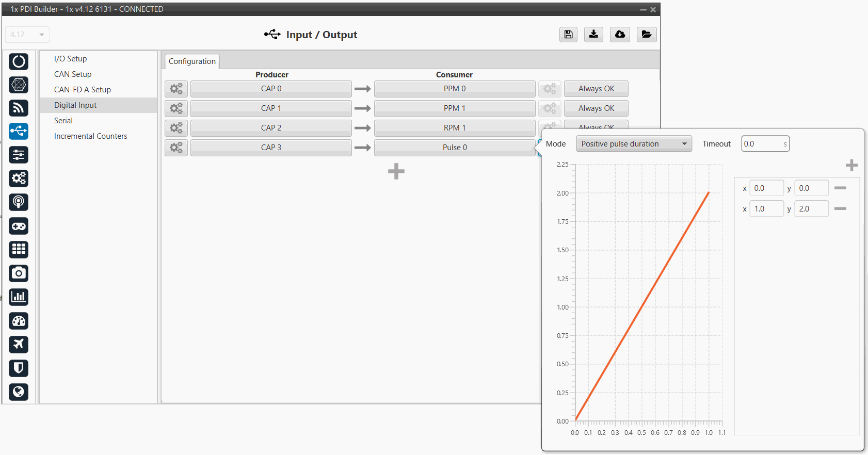868x455 pixels.
Task: Open CAP 3 producer settings gear
Action: (176, 148)
